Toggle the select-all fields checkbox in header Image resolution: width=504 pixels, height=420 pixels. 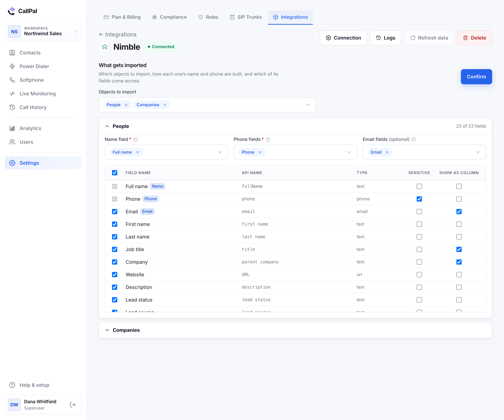pyautogui.click(x=115, y=173)
